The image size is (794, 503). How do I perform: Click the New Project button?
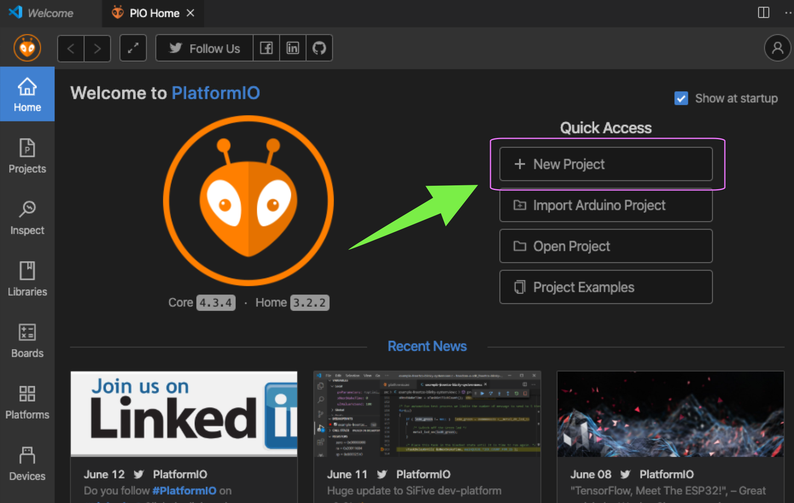(606, 164)
